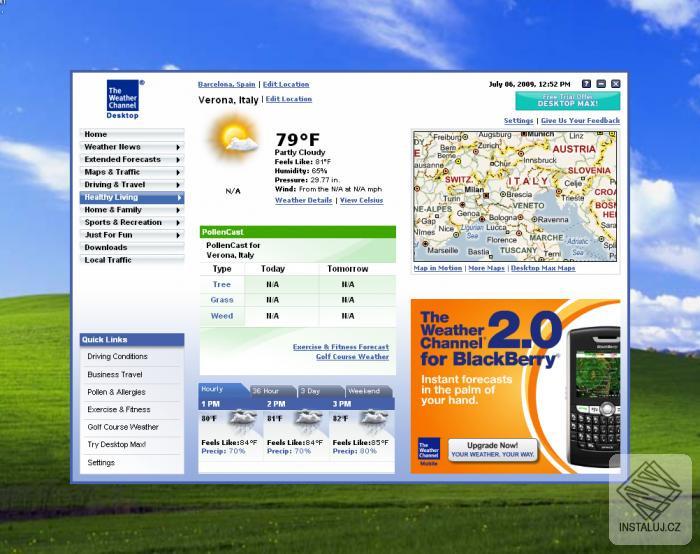Viewport: 700px width, 554px height.
Task: Expand the Weather News submenu arrow
Action: pyautogui.click(x=178, y=147)
